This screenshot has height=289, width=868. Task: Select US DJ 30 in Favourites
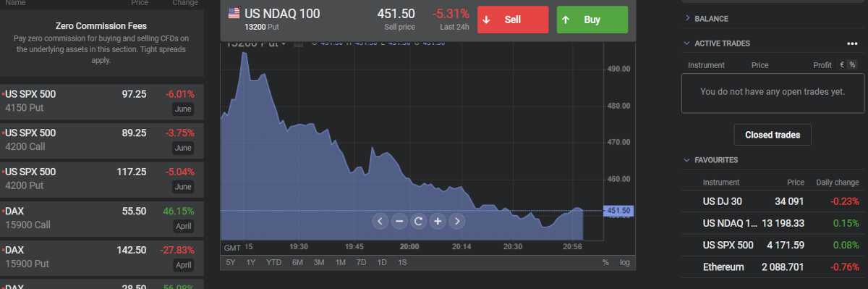773,201
